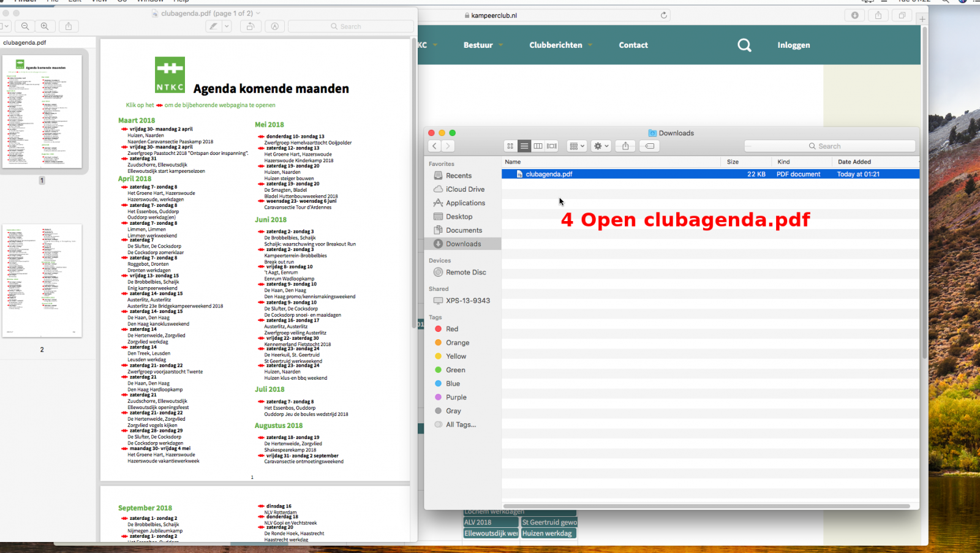The width and height of the screenshot is (980, 553).
Task: Click the Huizen werkdag link on the webpage
Action: tap(549, 533)
